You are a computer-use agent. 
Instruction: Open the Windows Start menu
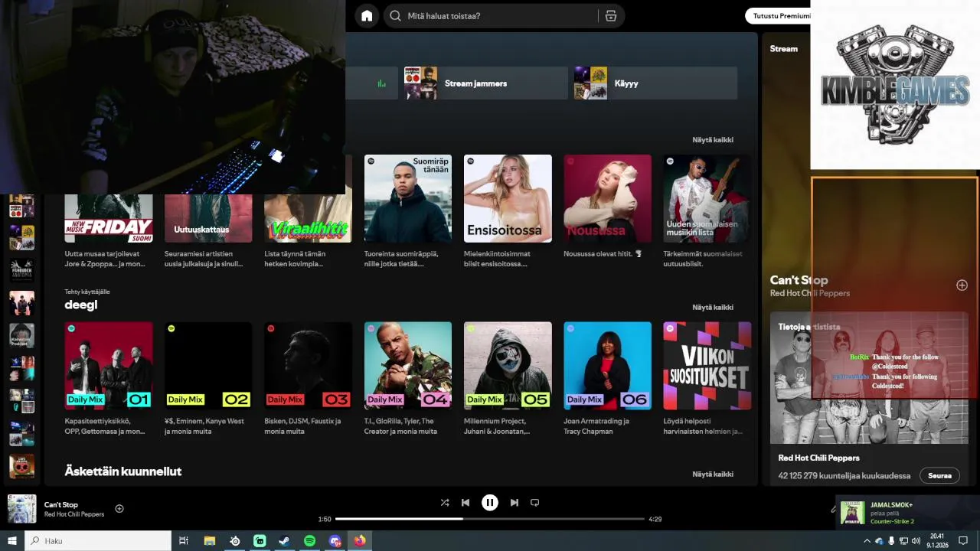point(11,540)
